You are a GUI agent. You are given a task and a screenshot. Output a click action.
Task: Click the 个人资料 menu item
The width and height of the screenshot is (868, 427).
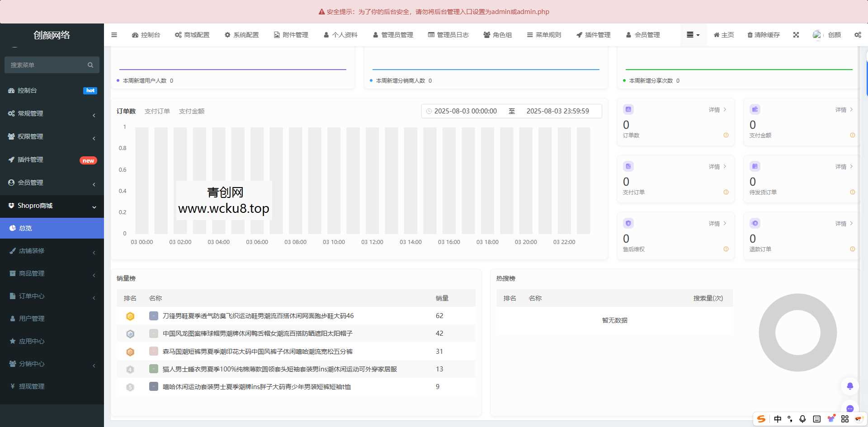click(340, 35)
